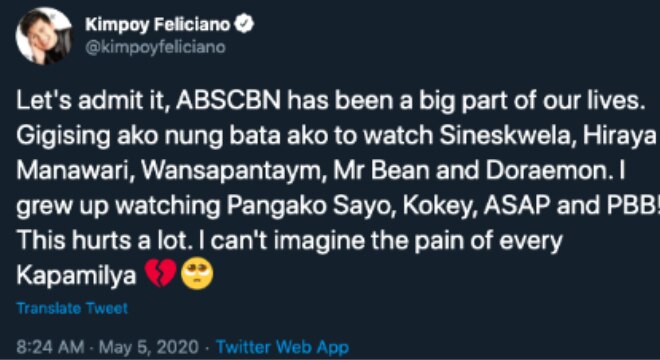Click the word Hiraya in the tweet

point(620,137)
